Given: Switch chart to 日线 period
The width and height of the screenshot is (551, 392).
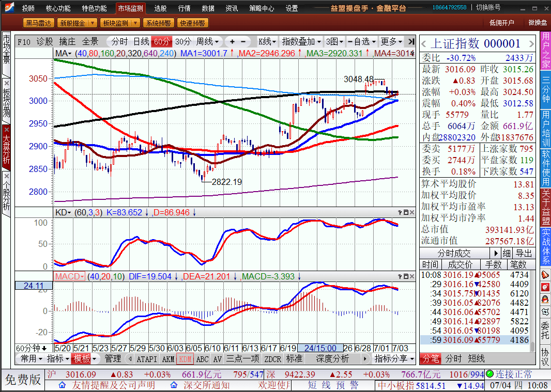Looking at the screenshot, I should tap(141, 42).
